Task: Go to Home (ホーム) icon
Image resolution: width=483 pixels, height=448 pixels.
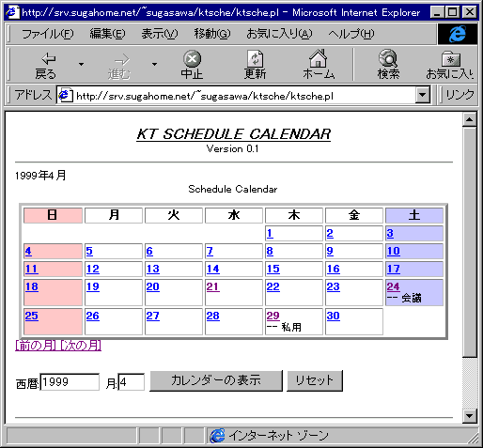Action: coord(318,58)
